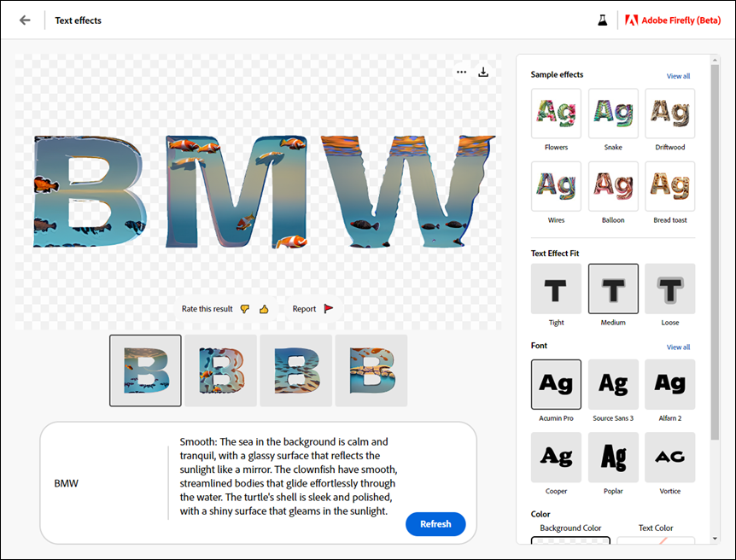Set text effect fit to Medium
The width and height of the screenshot is (736, 560).
613,289
